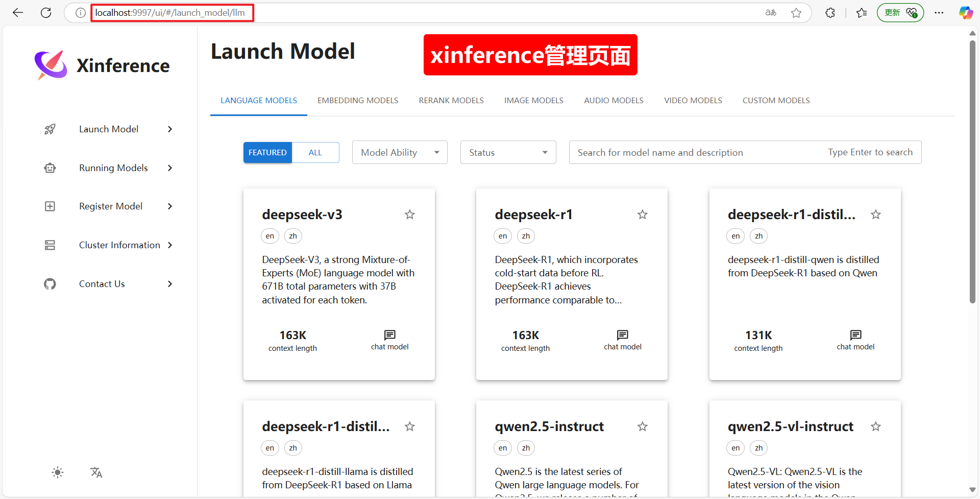Viewport: 980px width, 499px height.
Task: Open browser settings ellipsis menu
Action: (939, 13)
